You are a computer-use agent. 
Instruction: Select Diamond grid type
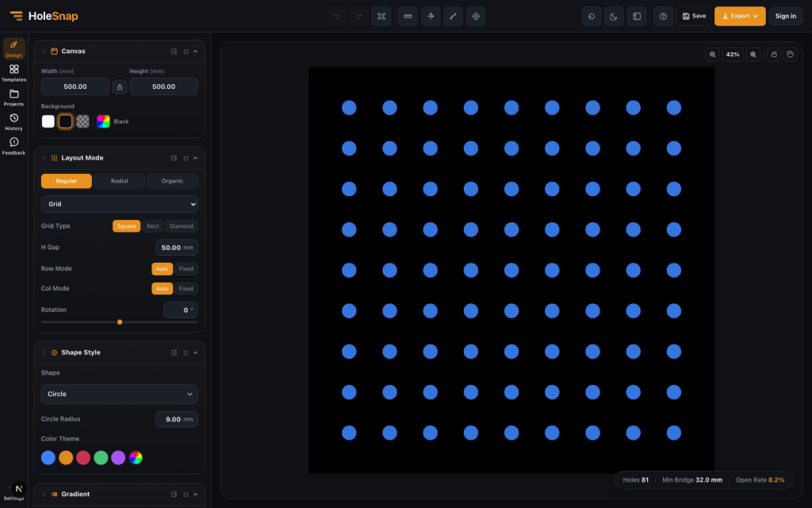[182, 226]
